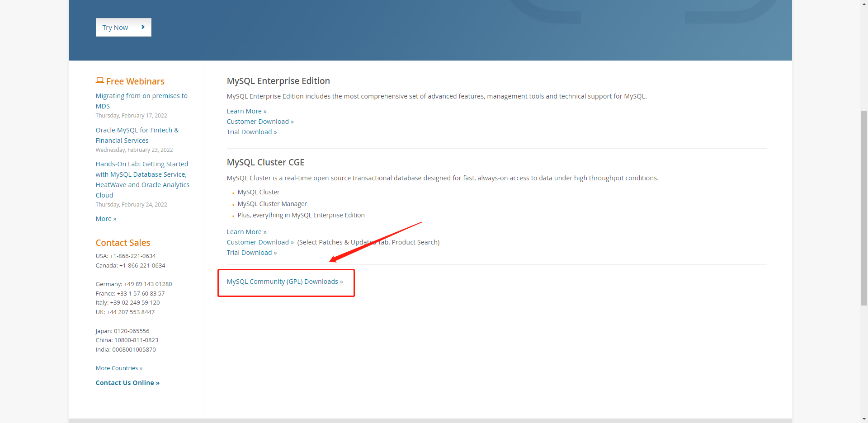Click the Japan: 0120-065556 line

(123, 331)
